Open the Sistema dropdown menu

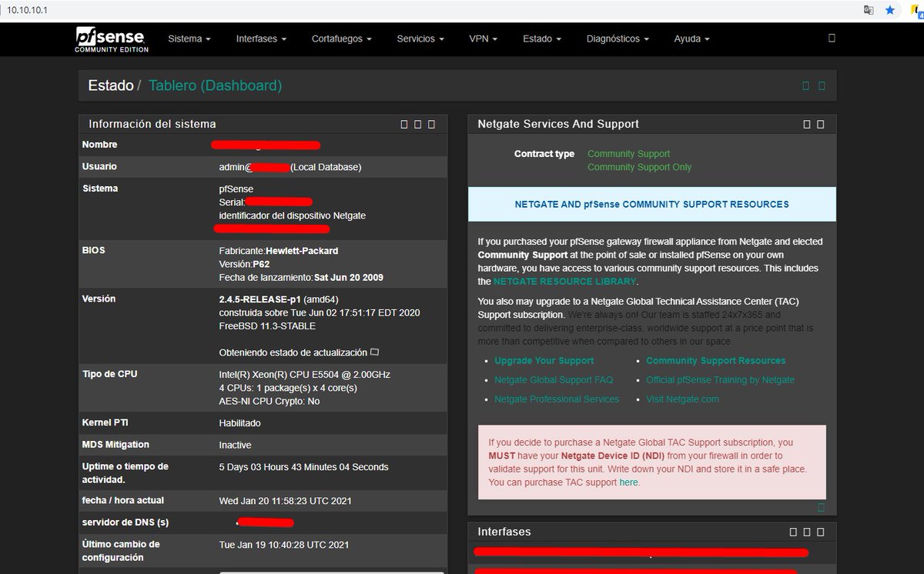tap(189, 38)
